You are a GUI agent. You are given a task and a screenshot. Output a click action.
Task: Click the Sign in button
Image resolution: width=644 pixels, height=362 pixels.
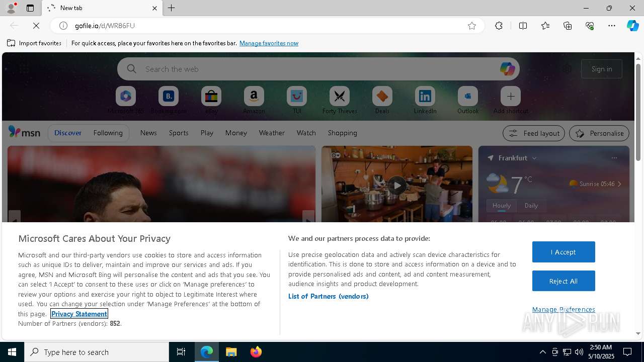[602, 69]
